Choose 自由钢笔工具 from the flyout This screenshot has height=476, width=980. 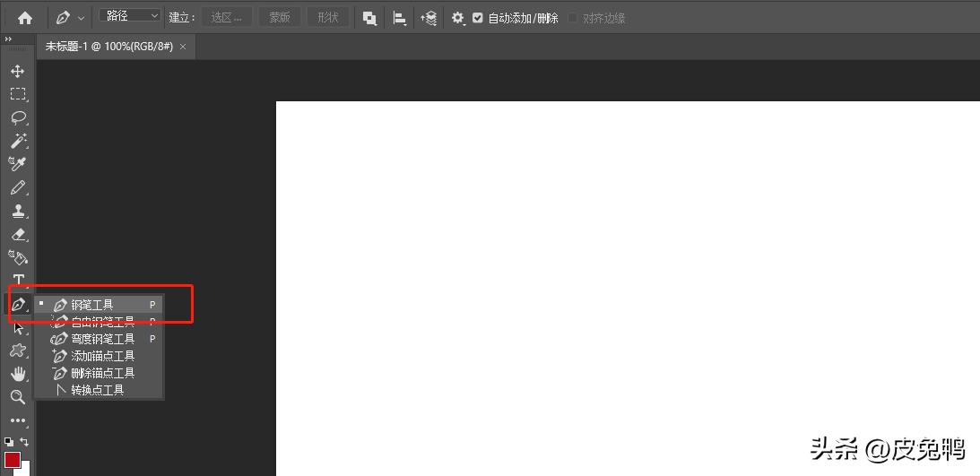(99, 322)
